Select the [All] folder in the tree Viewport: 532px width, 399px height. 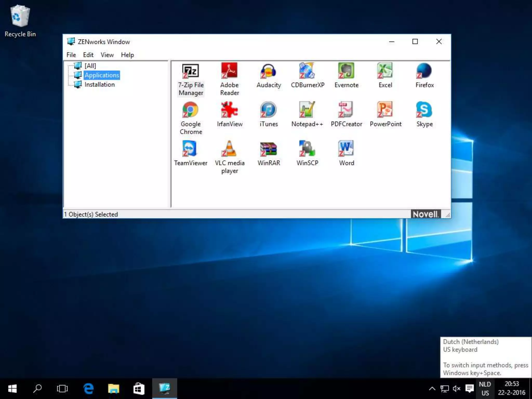point(90,66)
